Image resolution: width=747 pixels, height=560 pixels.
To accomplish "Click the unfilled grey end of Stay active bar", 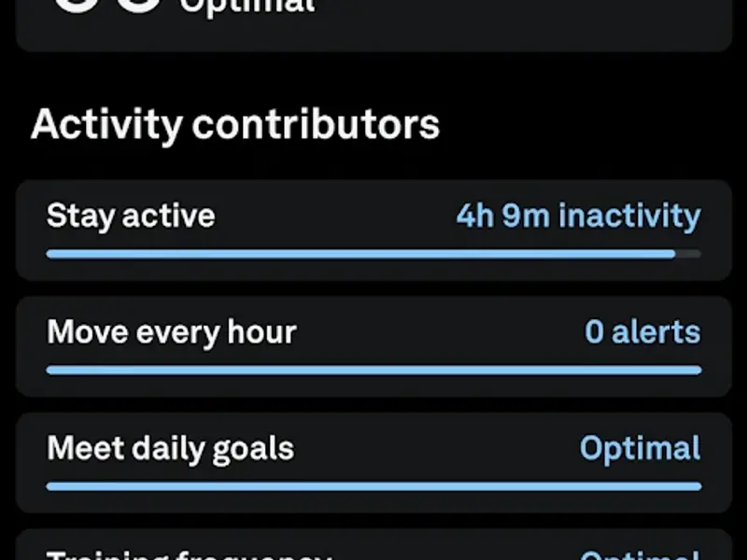I will 688,254.
